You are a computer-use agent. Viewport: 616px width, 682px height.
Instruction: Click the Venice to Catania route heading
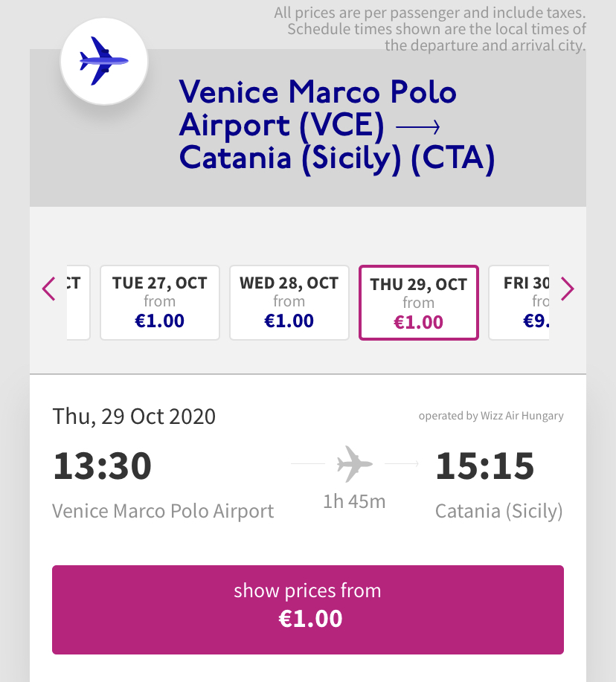(336, 126)
